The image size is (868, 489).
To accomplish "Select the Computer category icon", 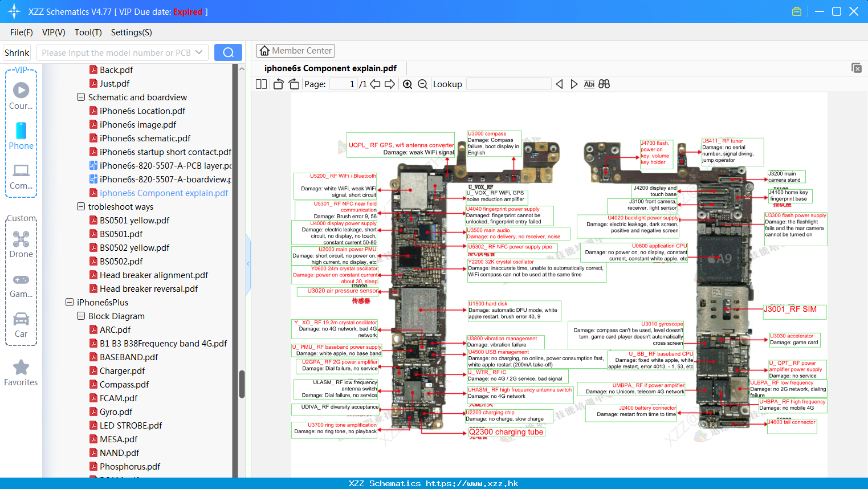I will point(21,170).
